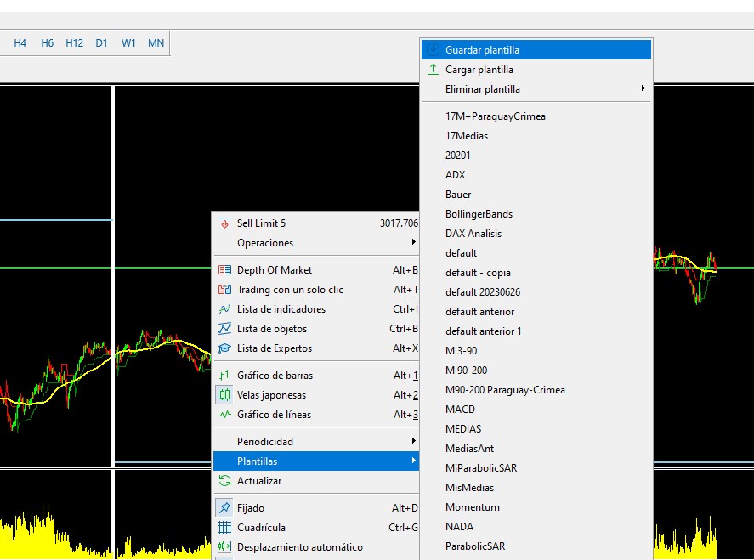Image resolution: width=754 pixels, height=560 pixels.
Task: Click the white vertical line on chart
Action: click(x=112, y=274)
